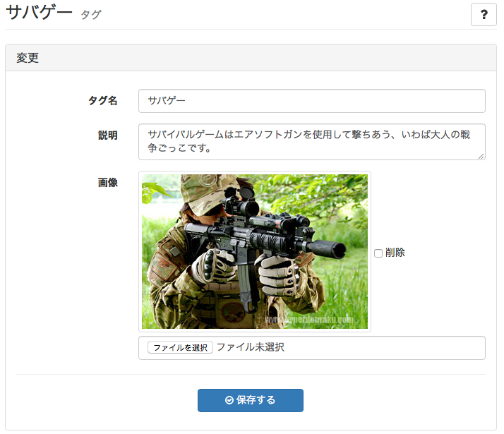The image size is (504, 434).
Task: Click the サバゲー page title
Action: pos(39,13)
